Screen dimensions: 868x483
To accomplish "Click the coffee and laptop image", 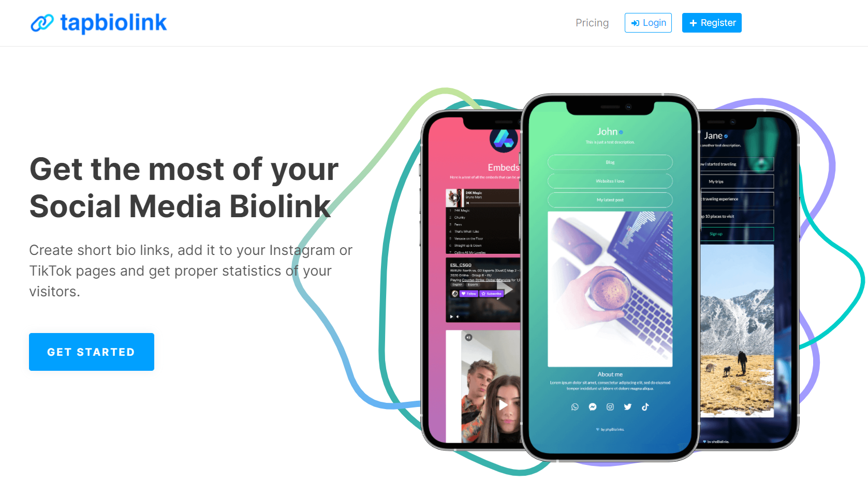I will tap(610, 289).
